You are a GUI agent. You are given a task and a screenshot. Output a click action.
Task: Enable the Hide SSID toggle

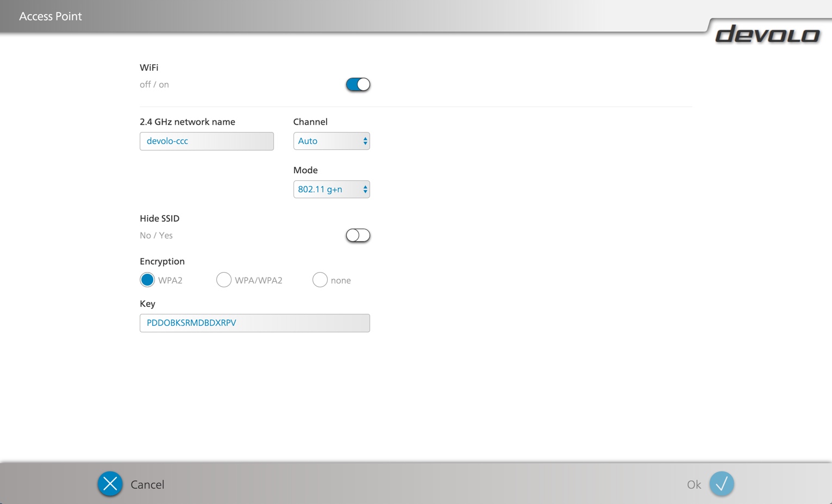[x=358, y=235]
